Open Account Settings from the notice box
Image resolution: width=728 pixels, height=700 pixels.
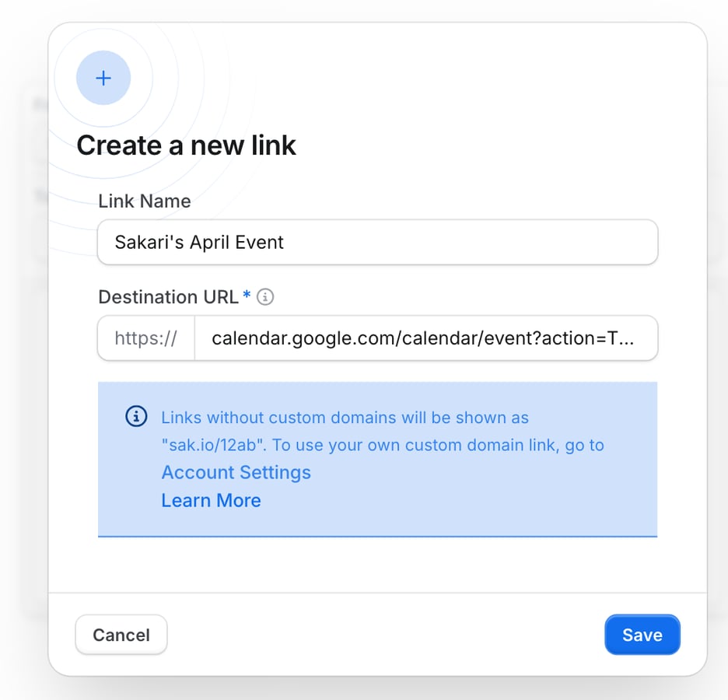(236, 472)
